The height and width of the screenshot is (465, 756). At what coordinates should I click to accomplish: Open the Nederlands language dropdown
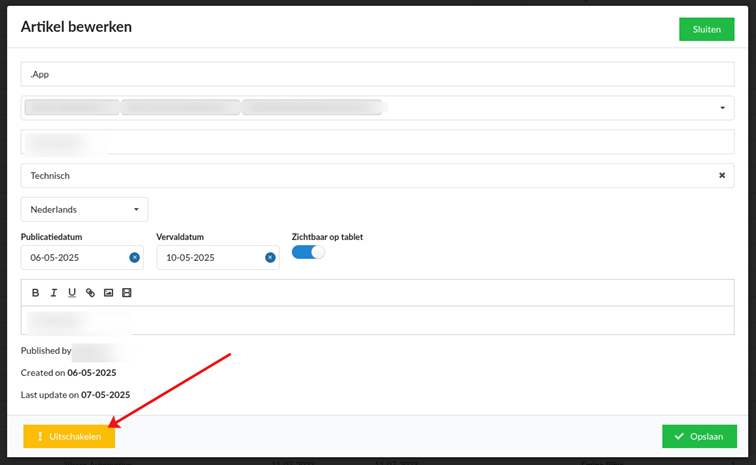pyautogui.click(x=84, y=209)
